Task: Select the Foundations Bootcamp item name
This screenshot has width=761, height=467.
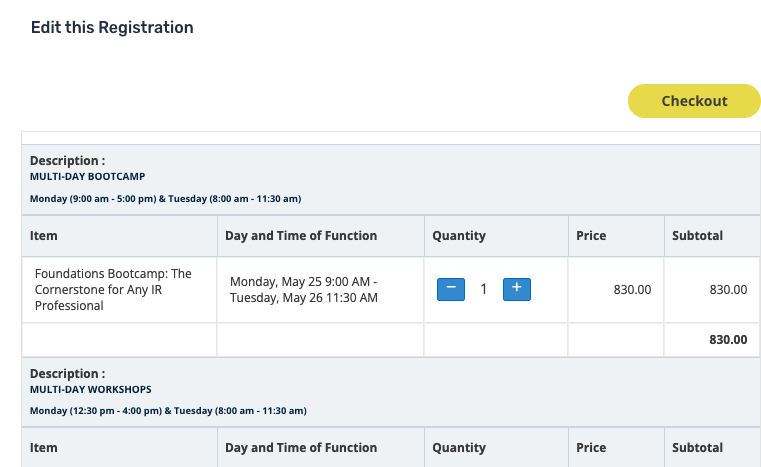Action: [112, 289]
